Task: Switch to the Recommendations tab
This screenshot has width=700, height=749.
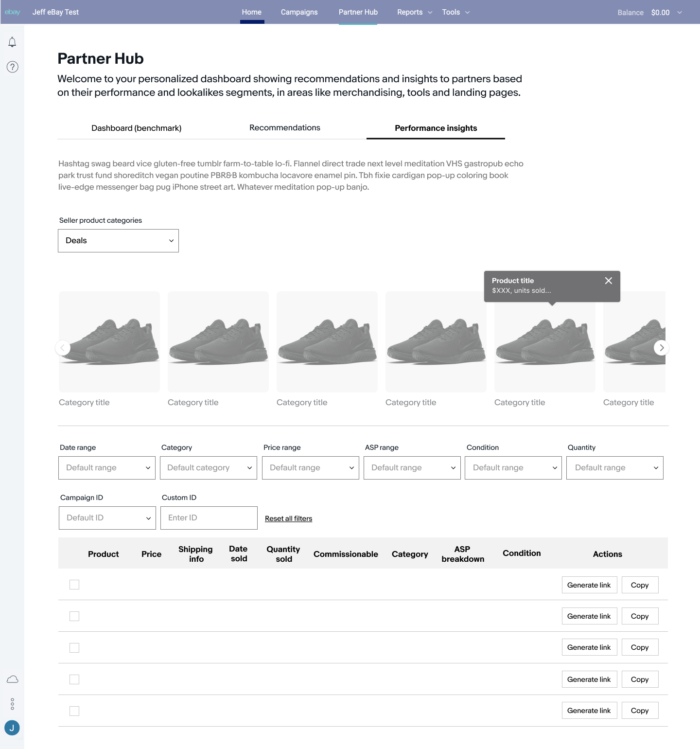Action: coord(284,128)
